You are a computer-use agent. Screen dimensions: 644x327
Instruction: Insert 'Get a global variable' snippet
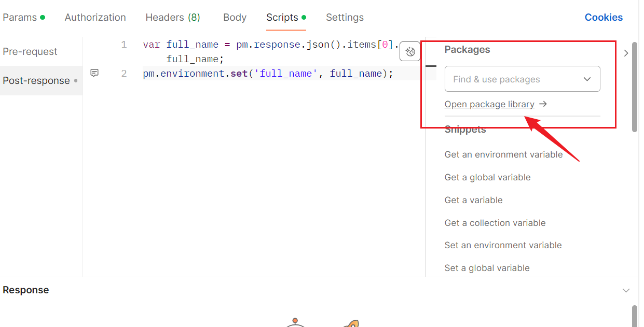[x=487, y=177]
